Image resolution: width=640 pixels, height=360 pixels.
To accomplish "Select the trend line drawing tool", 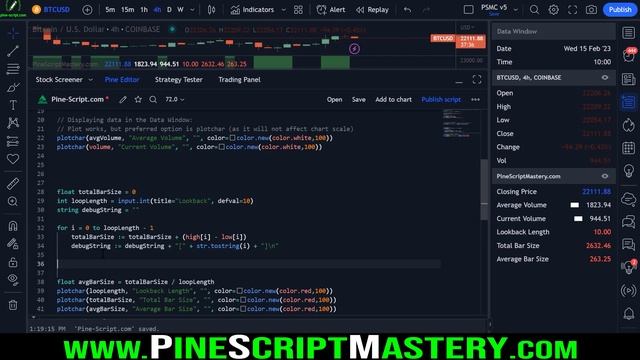I will tap(13, 51).
